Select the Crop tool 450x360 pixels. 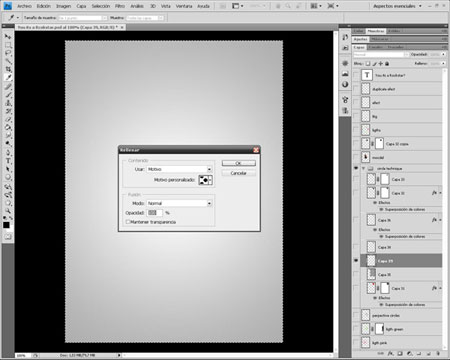8,69
